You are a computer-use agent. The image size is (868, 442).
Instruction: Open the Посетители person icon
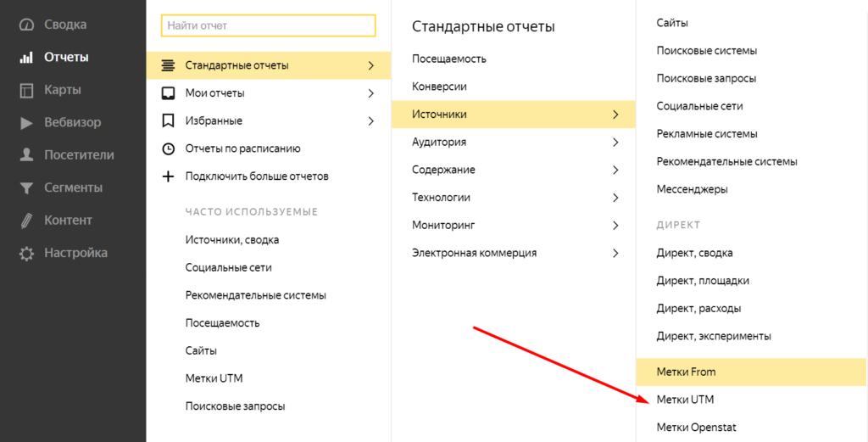coord(26,155)
